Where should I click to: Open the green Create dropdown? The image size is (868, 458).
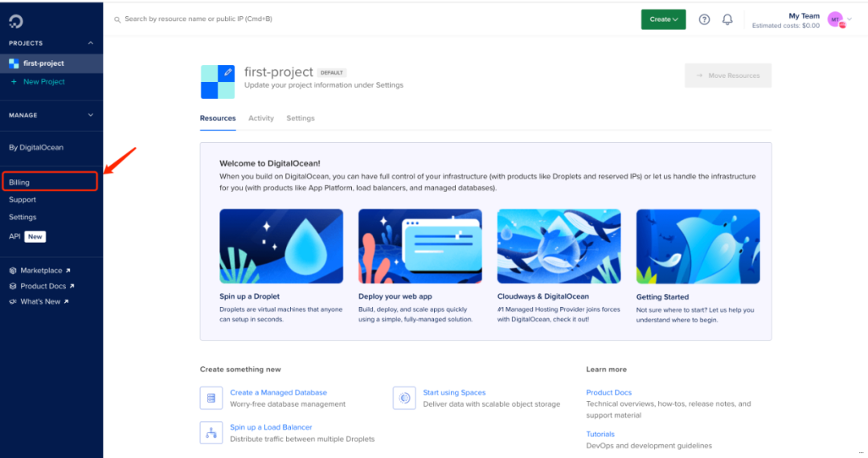pyautogui.click(x=663, y=19)
